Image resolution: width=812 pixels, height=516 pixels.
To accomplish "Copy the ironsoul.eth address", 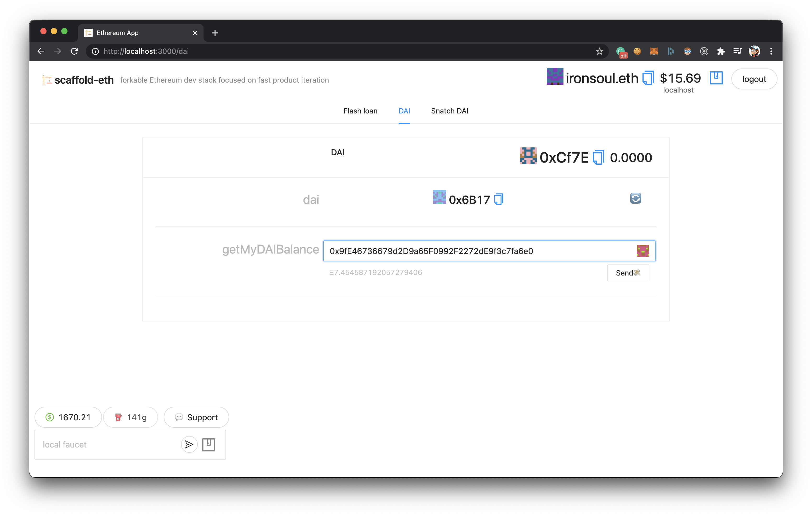I will (648, 78).
